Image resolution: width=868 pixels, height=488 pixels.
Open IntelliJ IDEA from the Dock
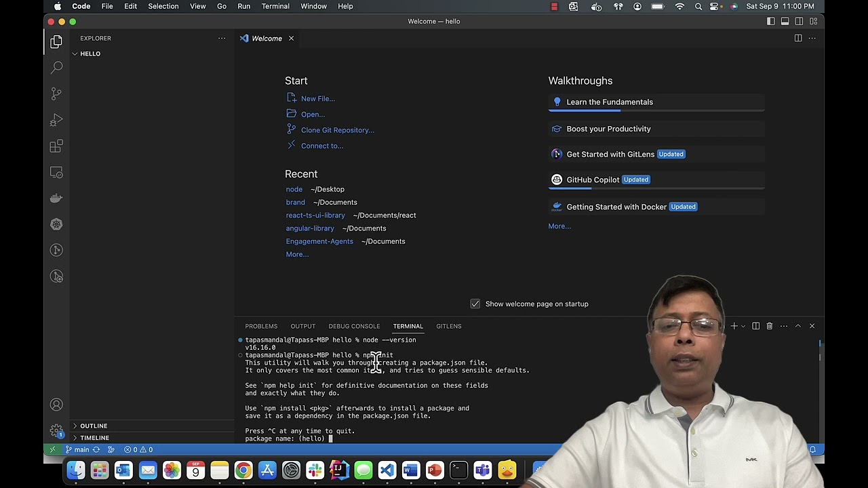click(x=338, y=470)
